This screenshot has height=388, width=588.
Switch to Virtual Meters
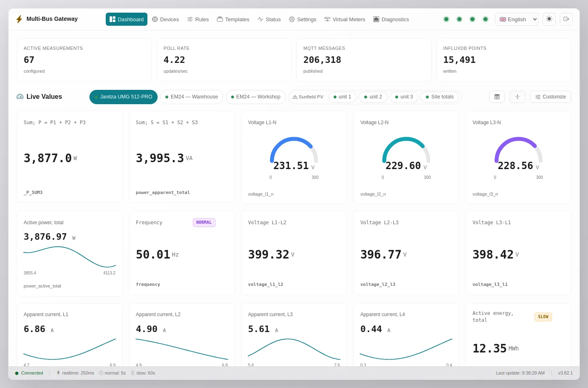click(x=345, y=19)
